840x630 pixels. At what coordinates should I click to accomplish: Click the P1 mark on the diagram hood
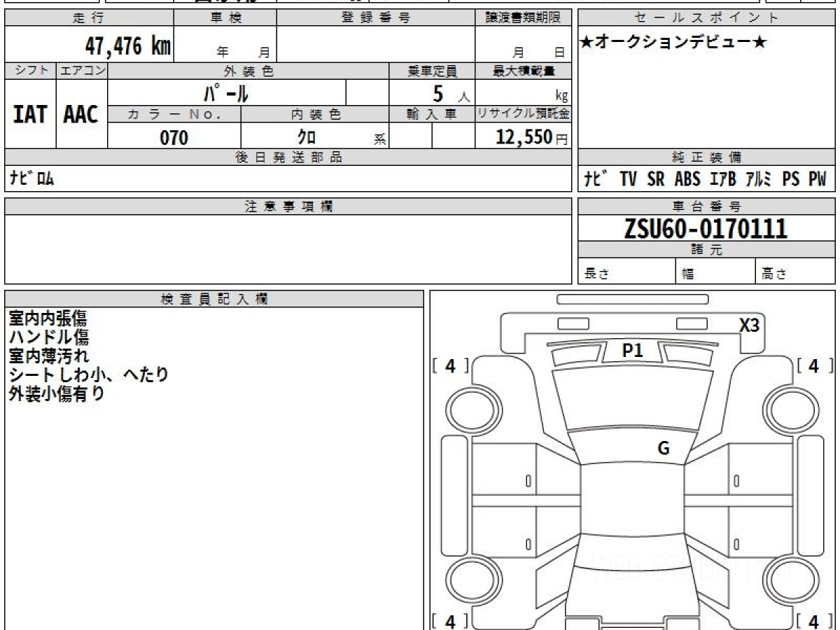(x=633, y=351)
